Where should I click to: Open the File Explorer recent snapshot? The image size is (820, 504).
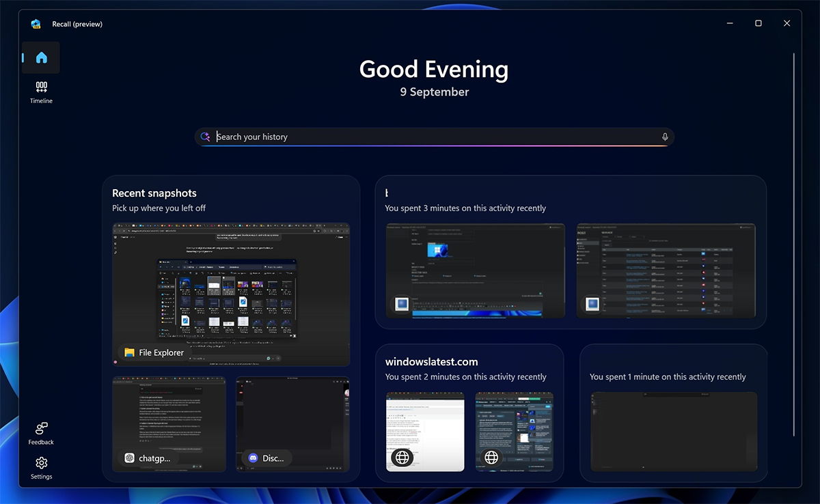point(231,294)
